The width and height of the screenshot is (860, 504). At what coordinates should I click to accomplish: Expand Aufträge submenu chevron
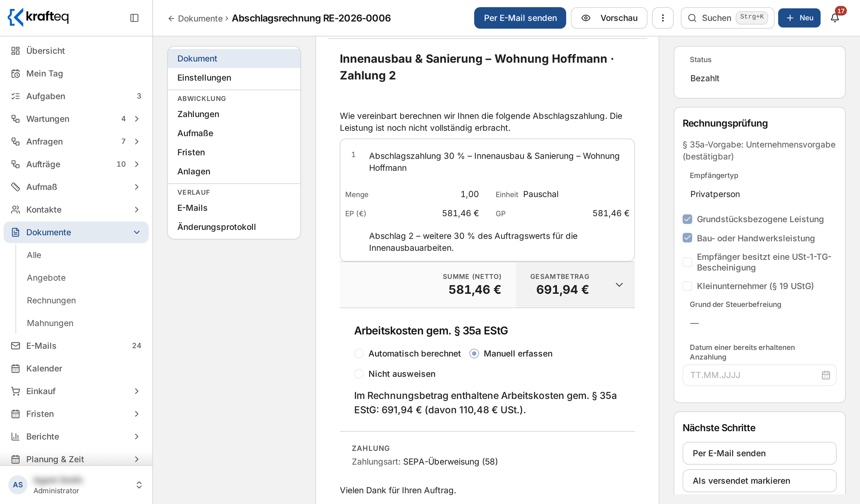coord(137,164)
